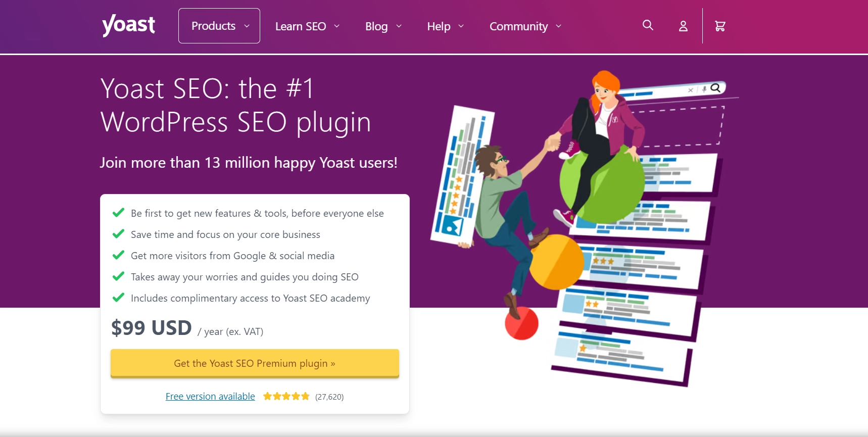Click the five-star rating icons
868x437 pixels.
point(286,397)
